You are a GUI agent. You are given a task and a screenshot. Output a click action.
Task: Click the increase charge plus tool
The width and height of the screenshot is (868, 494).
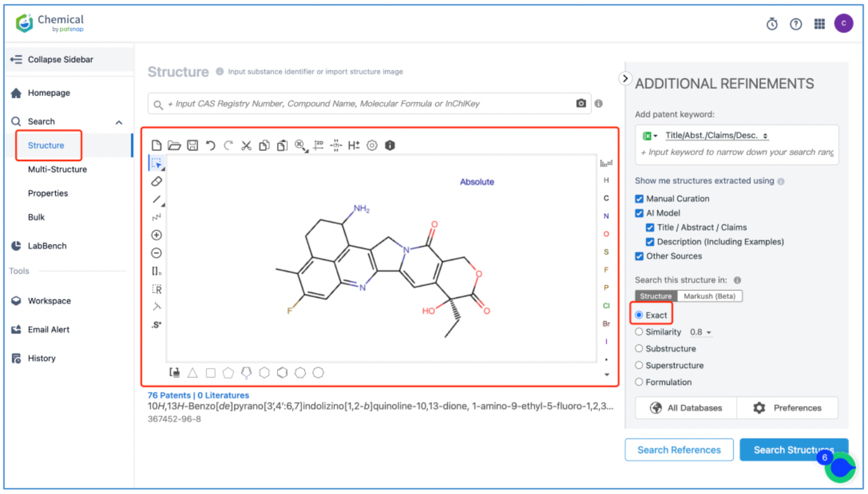tap(157, 235)
